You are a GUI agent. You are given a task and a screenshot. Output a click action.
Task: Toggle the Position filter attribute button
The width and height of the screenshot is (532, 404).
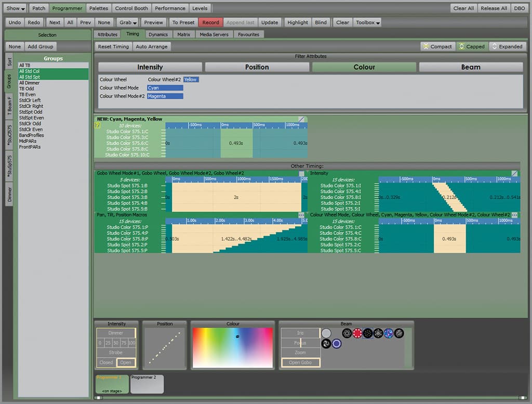point(257,67)
